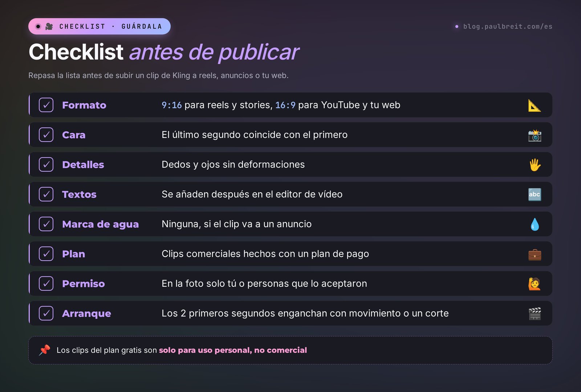Screen dimensions: 581x392
Task: Click the clapperboard icon in Arranque row
Action: pyautogui.click(x=535, y=314)
